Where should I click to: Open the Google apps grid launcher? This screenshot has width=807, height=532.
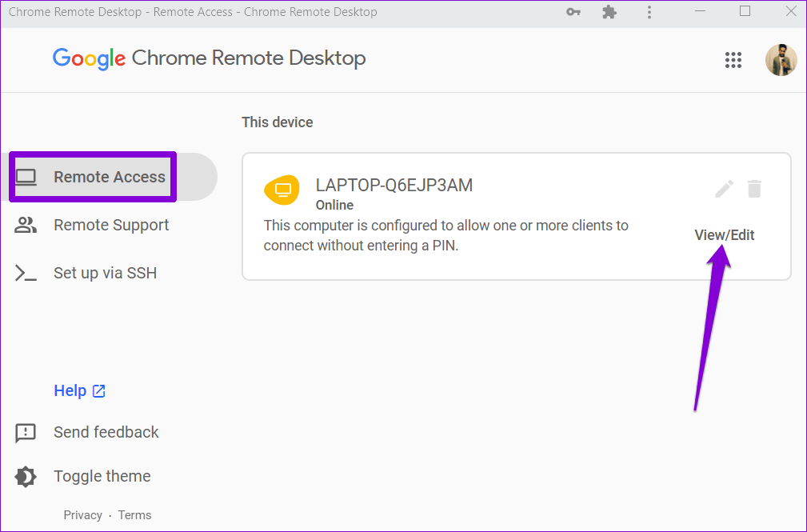[x=733, y=60]
